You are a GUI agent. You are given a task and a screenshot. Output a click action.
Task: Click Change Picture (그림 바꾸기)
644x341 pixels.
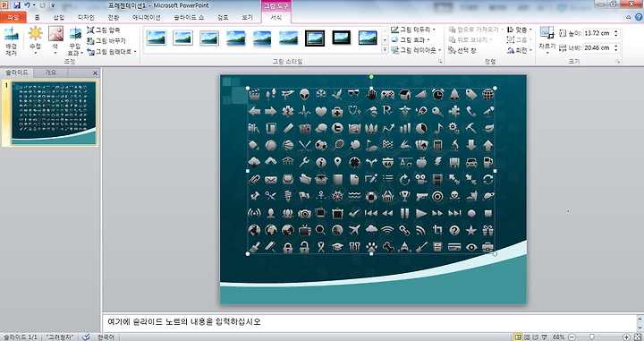pos(106,40)
